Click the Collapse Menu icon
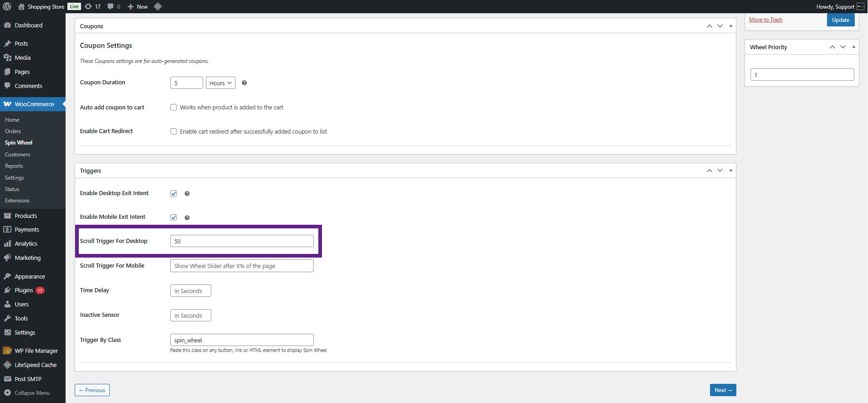868x403 pixels. [x=7, y=393]
